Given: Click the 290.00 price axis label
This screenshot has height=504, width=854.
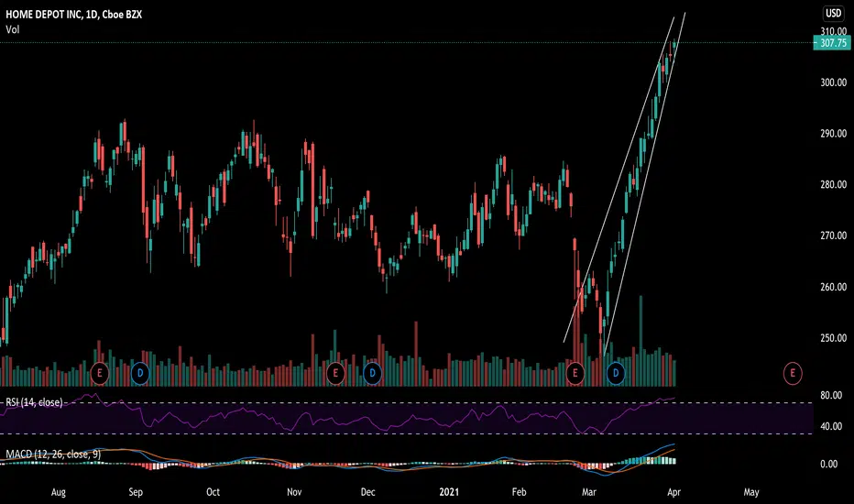Looking at the screenshot, I should click(833, 134).
